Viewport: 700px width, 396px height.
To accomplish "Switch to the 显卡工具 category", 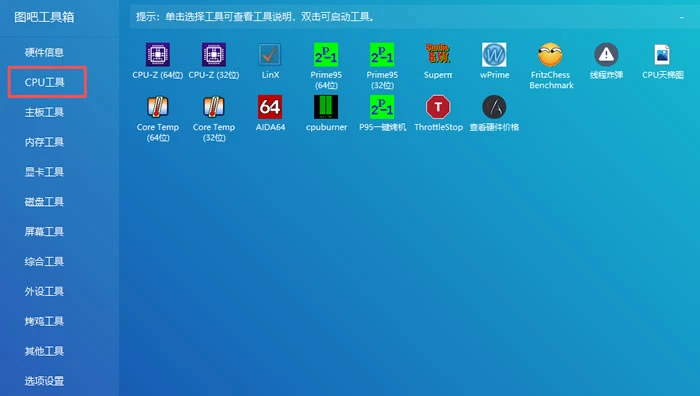I will [x=44, y=172].
